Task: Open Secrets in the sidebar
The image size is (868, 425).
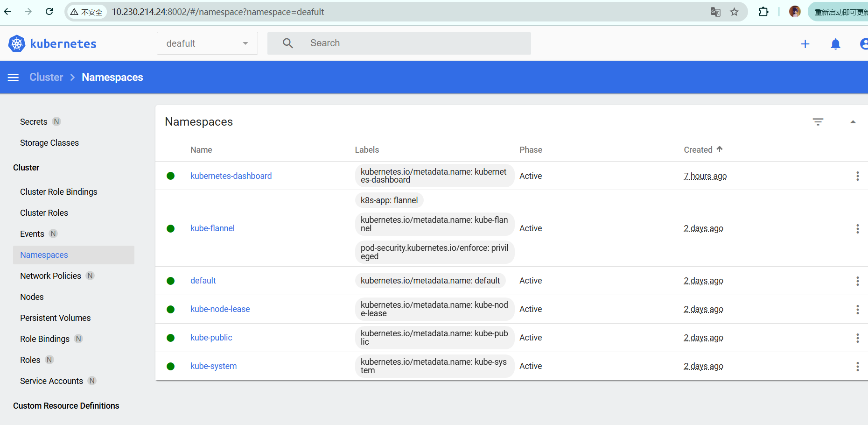Action: point(34,122)
